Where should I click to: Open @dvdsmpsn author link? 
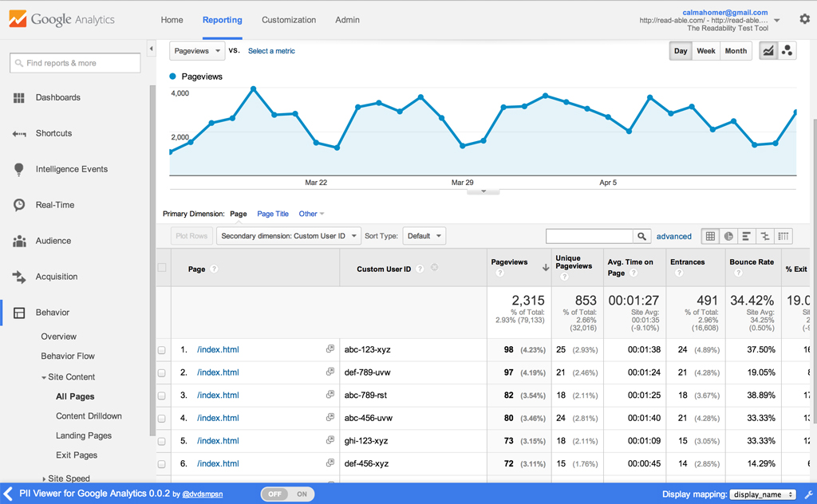202,494
